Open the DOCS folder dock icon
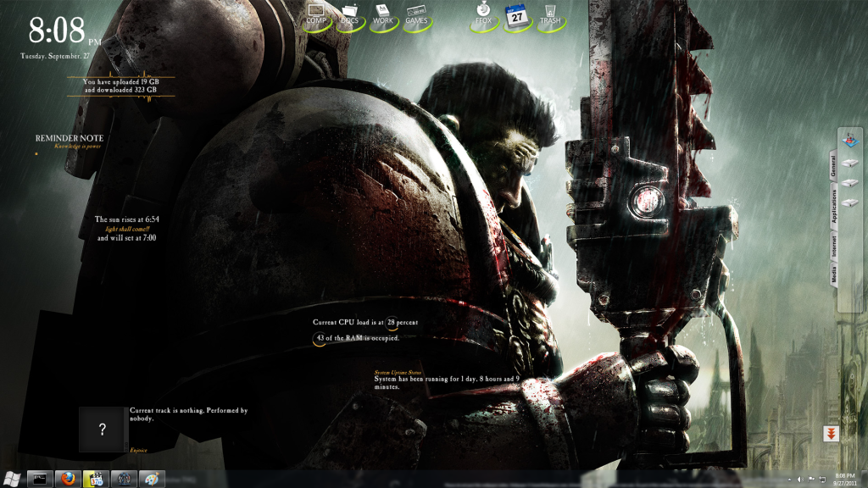This screenshot has width=868, height=488. pos(349,17)
